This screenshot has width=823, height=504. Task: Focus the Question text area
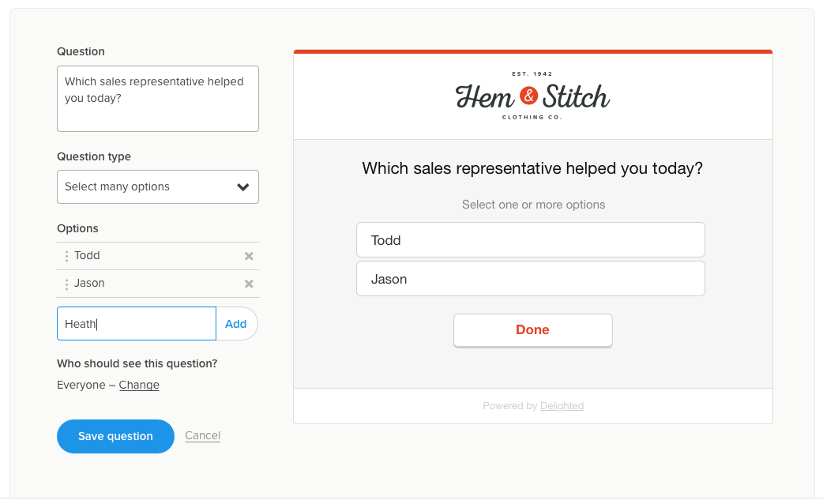(x=157, y=99)
